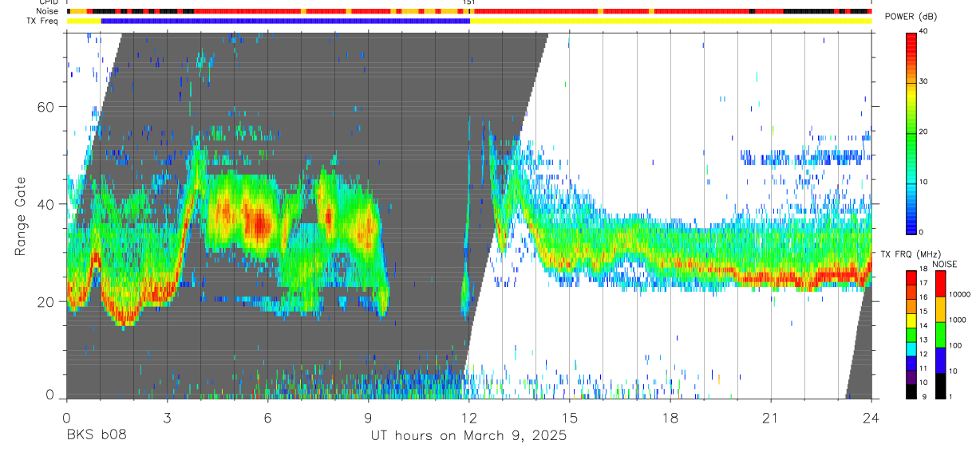Click hour 21 tick label on time axis
Viewport: 980px width, 452px height.
(x=771, y=418)
